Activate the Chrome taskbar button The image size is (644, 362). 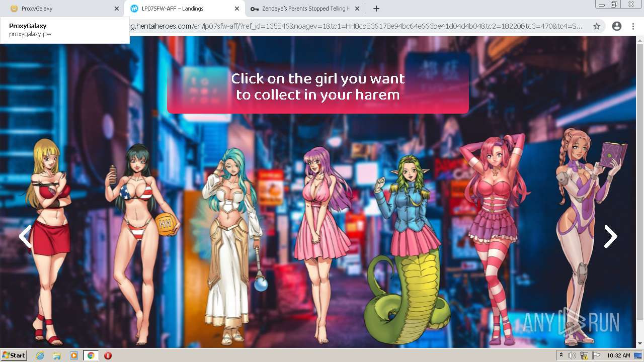coord(91,355)
